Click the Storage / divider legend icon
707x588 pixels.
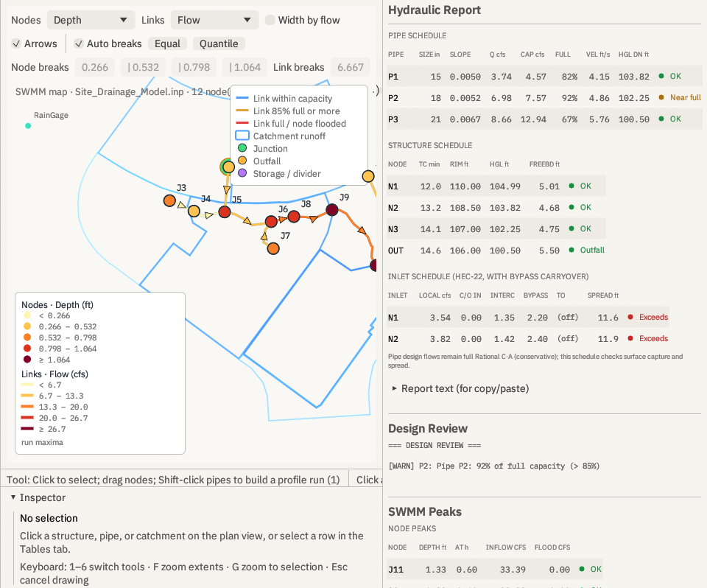click(242, 173)
